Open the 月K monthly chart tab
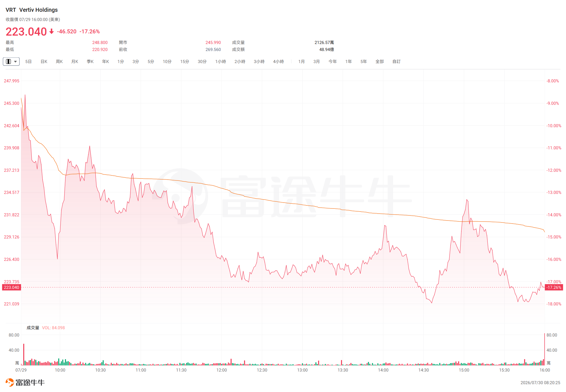The width and height of the screenshot is (566, 392). [75, 61]
